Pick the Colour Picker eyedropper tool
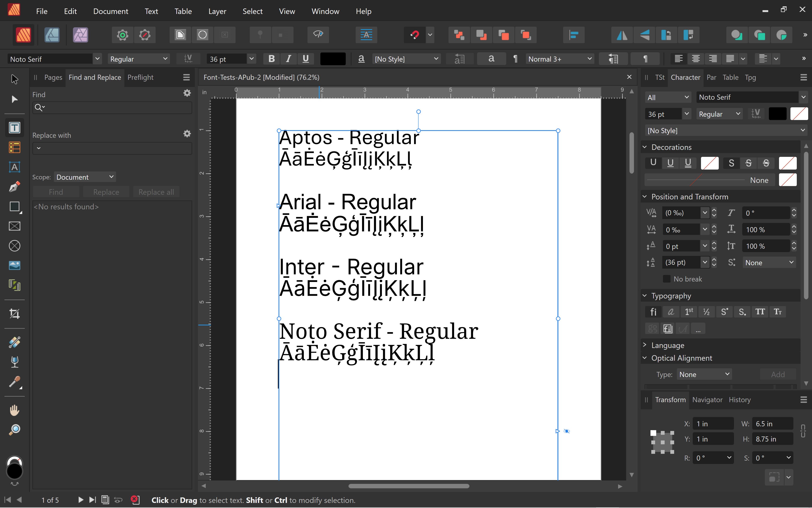This screenshot has height=508, width=812. 14,382
